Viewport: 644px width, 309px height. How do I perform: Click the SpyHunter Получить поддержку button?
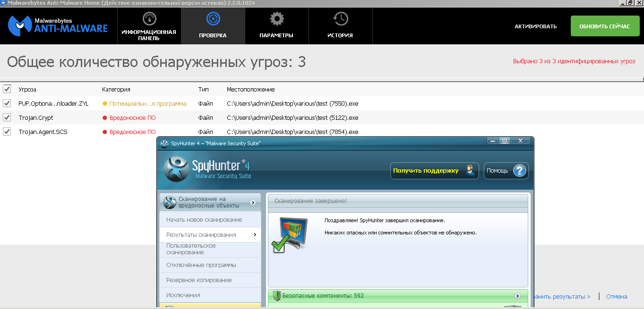click(x=434, y=171)
